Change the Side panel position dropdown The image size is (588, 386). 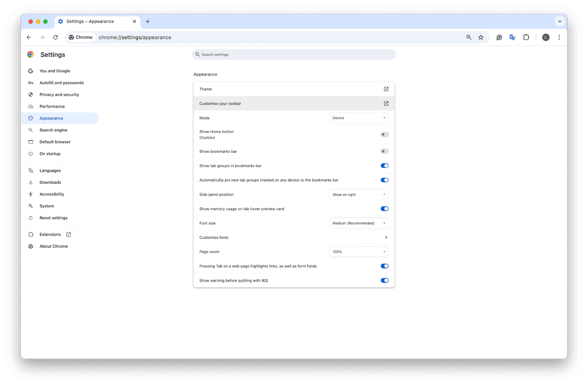tap(359, 194)
